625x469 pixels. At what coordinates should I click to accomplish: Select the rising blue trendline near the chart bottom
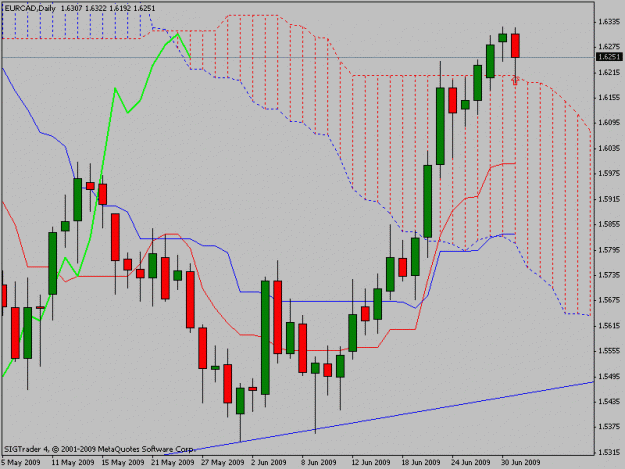pos(379,418)
